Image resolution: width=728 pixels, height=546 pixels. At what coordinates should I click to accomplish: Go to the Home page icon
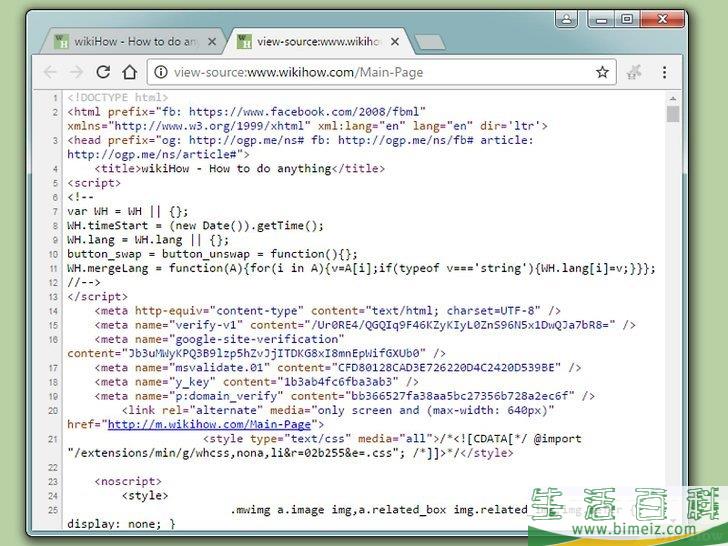coord(130,72)
